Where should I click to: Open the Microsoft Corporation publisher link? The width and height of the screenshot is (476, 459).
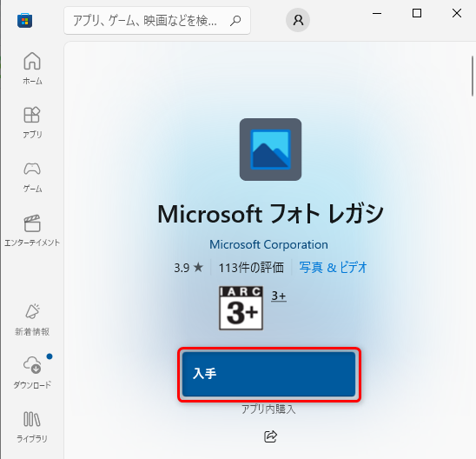[x=268, y=244]
